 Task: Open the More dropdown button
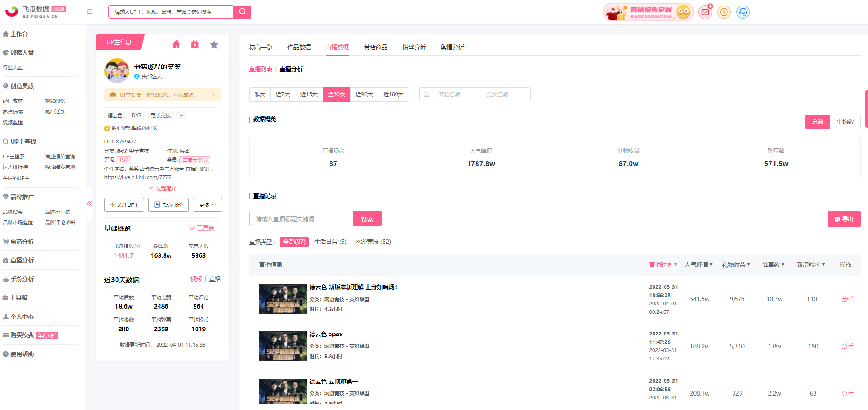click(208, 205)
